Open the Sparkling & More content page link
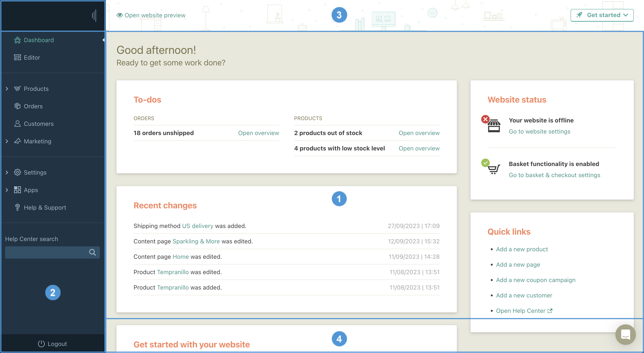 [196, 241]
